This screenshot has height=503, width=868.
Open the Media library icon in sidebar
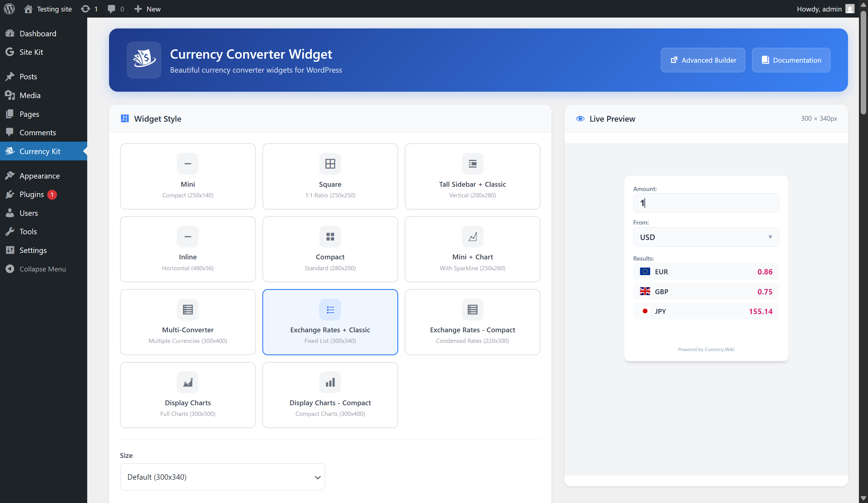[10, 95]
